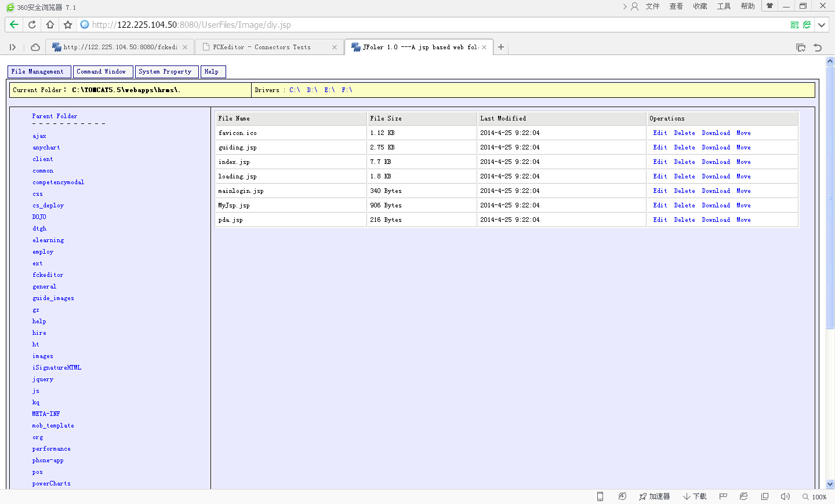835x504 pixels.
Task: Open the competencymodal folder
Action: [x=59, y=182]
